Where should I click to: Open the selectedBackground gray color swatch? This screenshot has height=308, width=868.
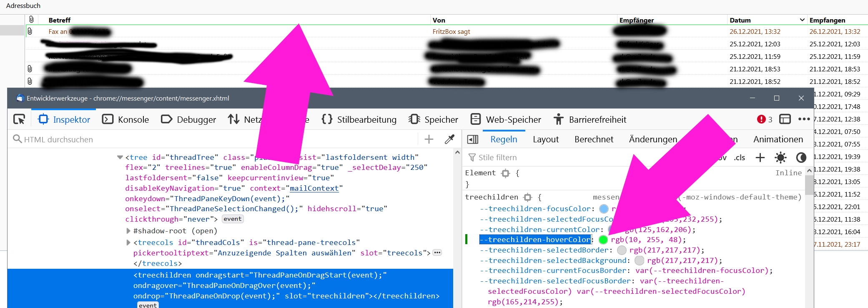[x=639, y=260]
